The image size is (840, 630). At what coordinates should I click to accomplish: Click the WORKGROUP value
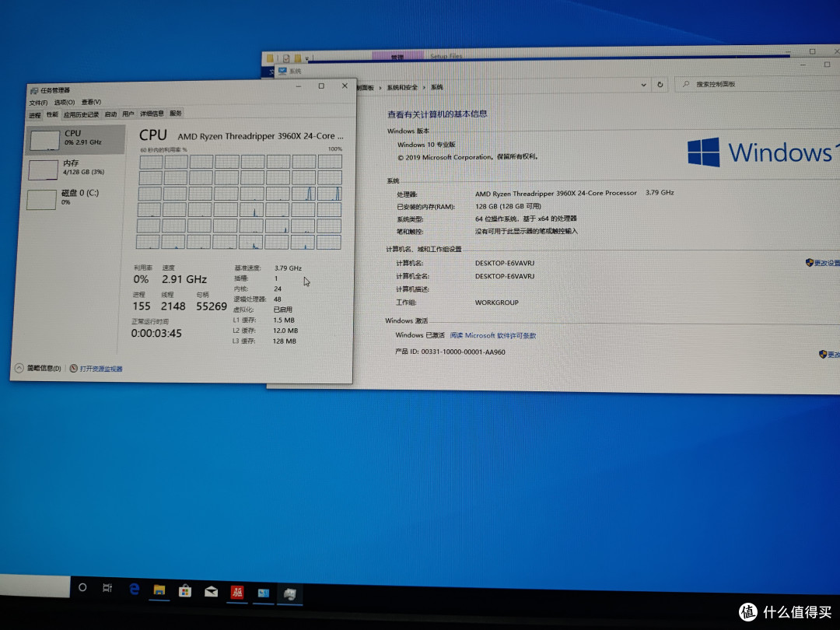[x=496, y=303]
